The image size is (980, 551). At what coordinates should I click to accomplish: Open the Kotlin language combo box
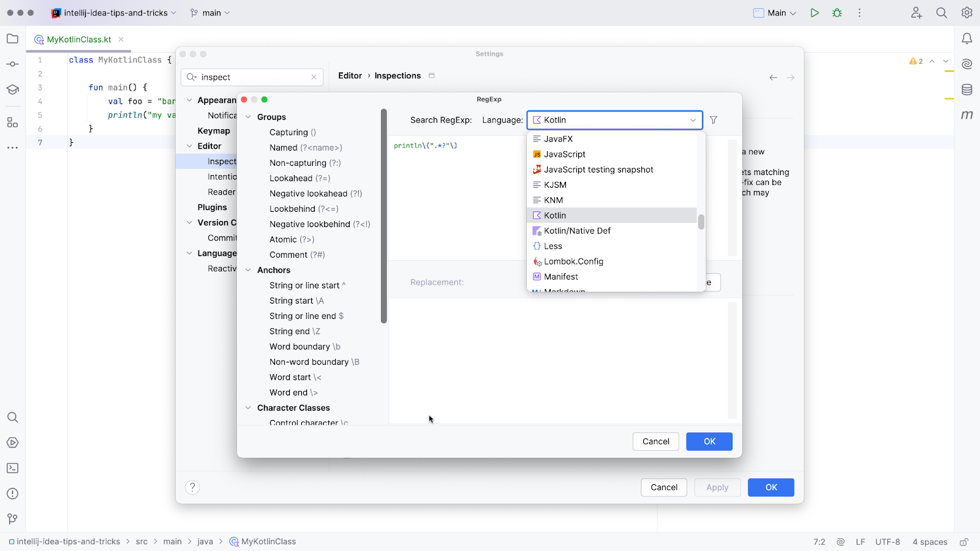615,120
